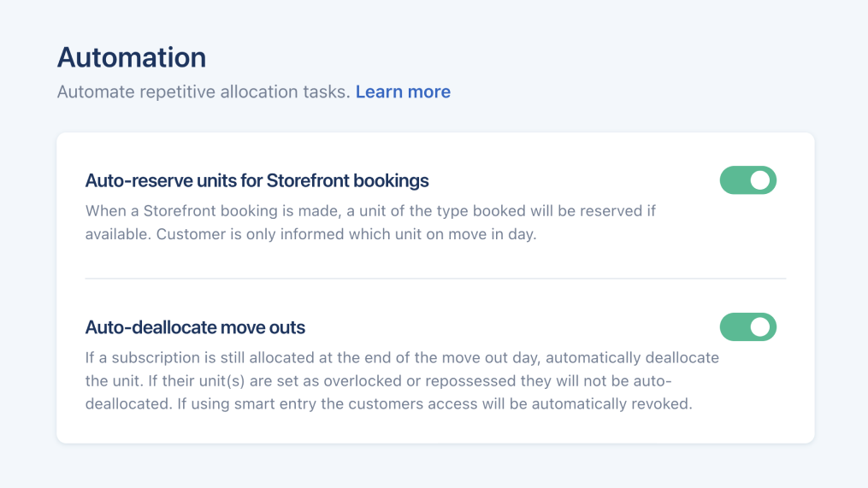This screenshot has height=488, width=868.
Task: Click the white knob on Auto-reserve toggle
Action: tap(760, 180)
